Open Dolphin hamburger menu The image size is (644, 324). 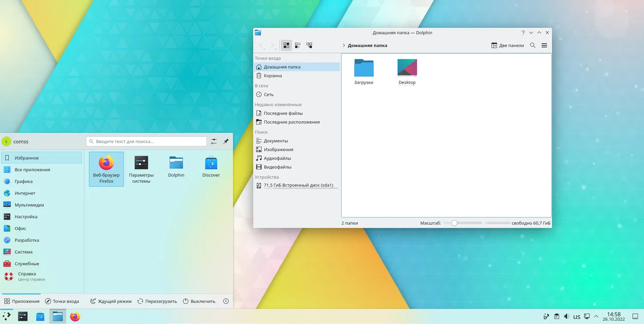tap(544, 45)
